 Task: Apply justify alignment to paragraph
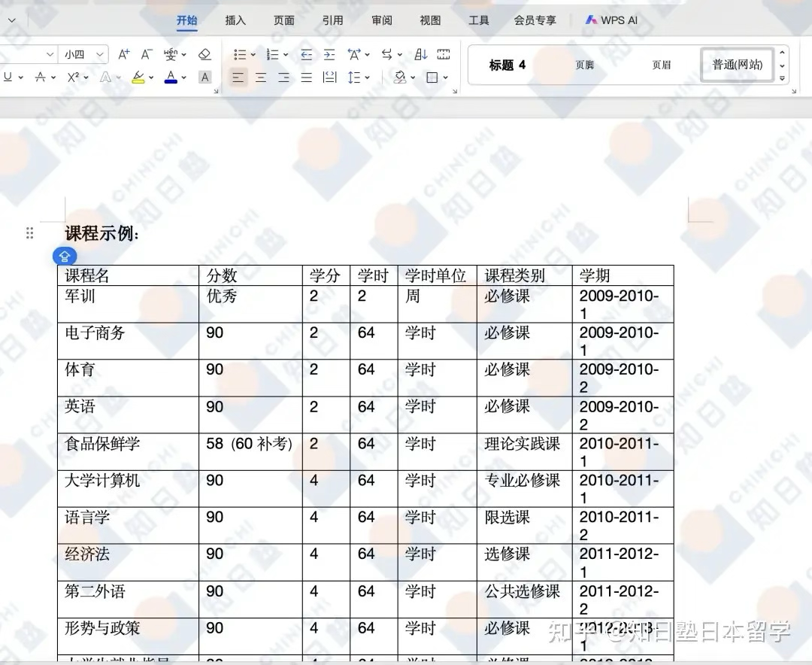click(x=306, y=77)
